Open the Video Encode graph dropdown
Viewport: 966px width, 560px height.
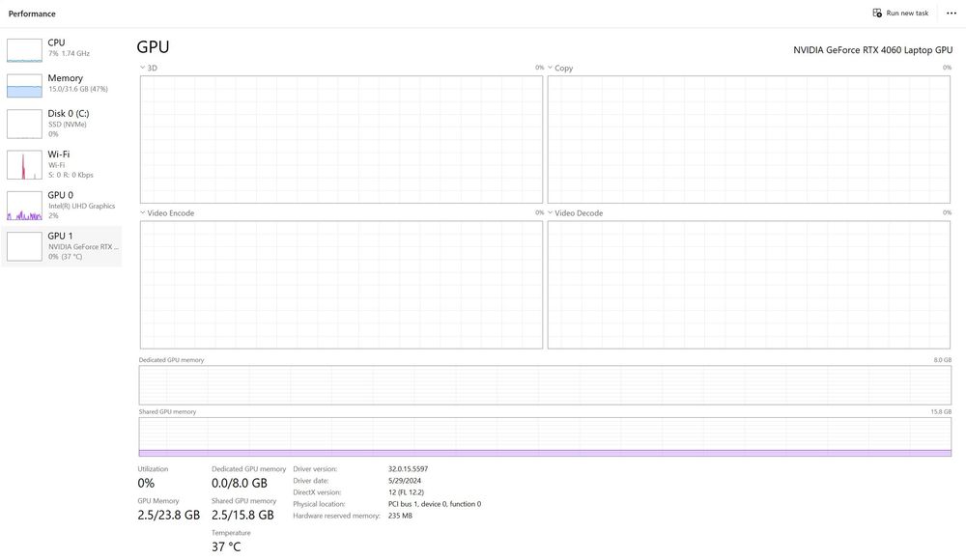(142, 212)
